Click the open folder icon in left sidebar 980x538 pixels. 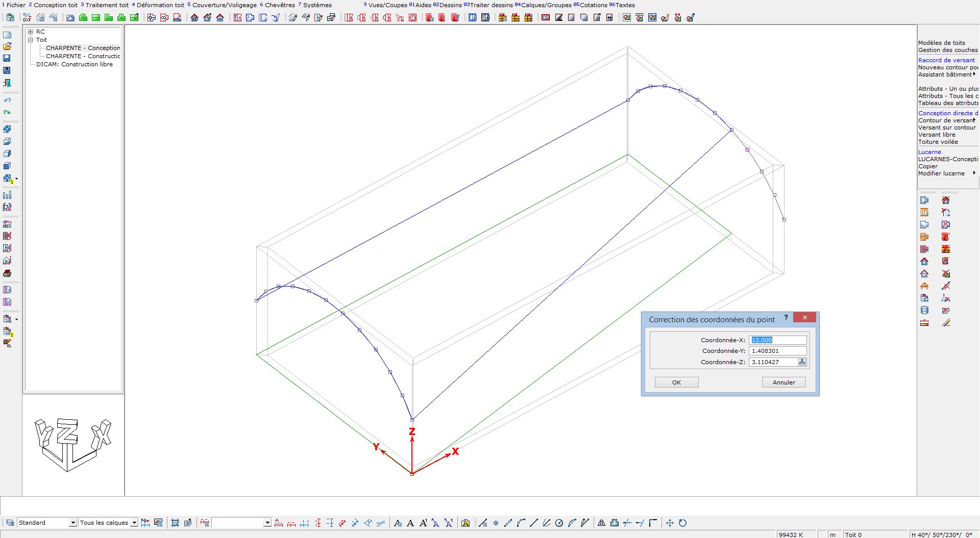pyautogui.click(x=7, y=46)
